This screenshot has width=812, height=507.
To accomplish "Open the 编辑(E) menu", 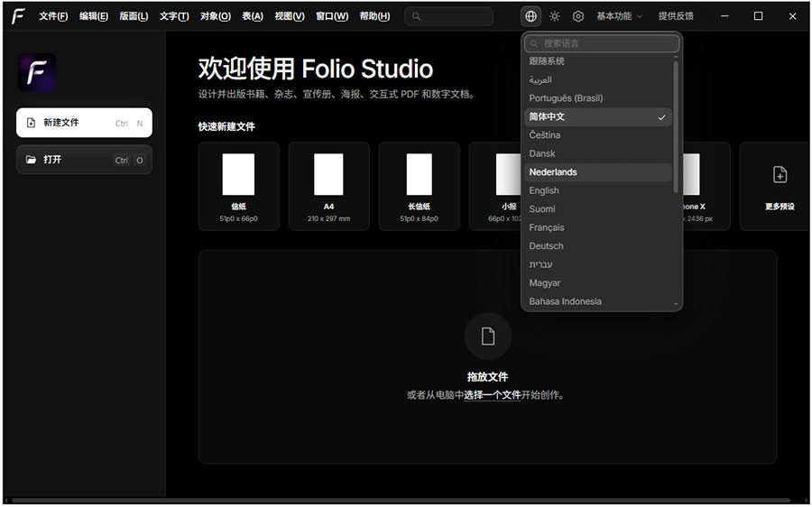I will point(94,16).
